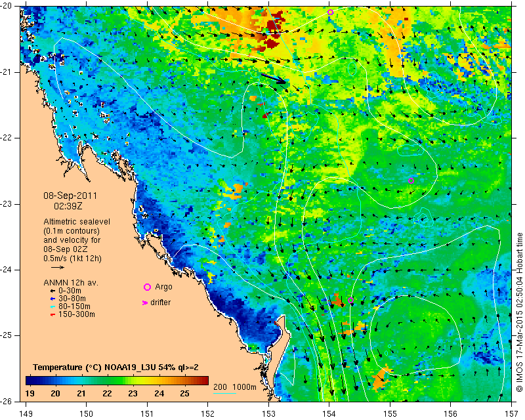Viewport: 525px width, 420px height.
Task: Click the 'Altimetric sealevel' text line
Action: point(77,222)
